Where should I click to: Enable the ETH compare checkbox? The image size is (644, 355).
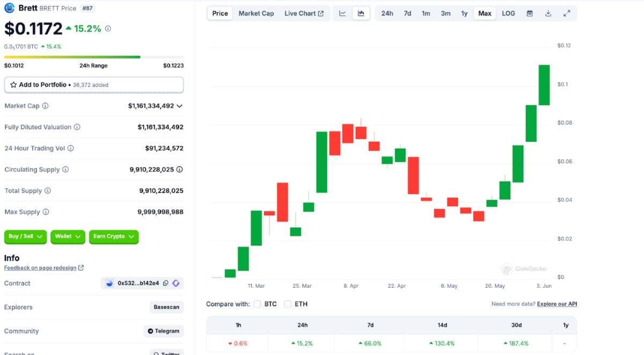click(x=288, y=304)
